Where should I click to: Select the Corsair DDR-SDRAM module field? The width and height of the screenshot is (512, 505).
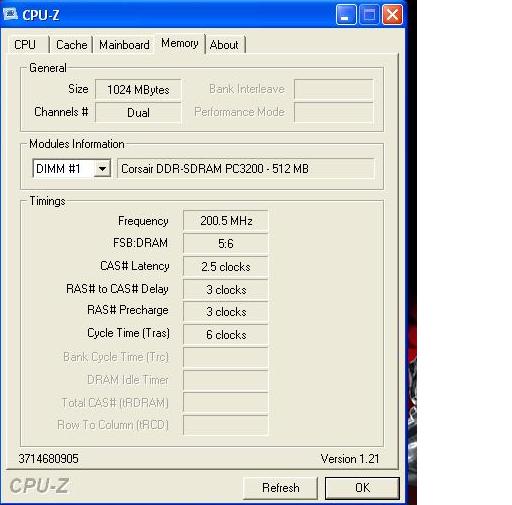point(246,169)
